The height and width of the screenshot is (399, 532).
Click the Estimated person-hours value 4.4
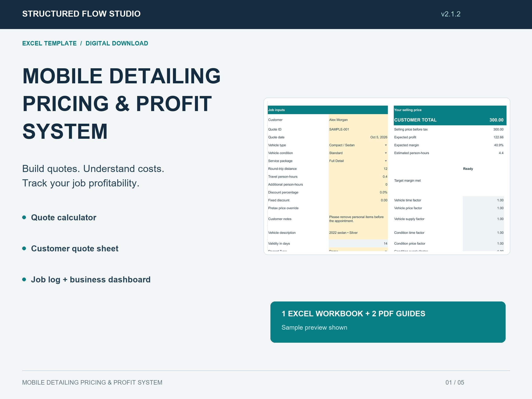tap(501, 153)
